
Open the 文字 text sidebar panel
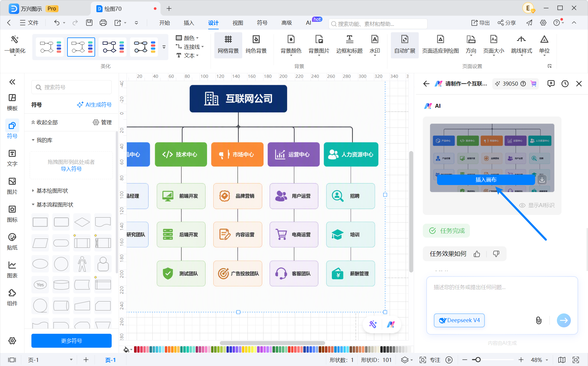point(12,158)
